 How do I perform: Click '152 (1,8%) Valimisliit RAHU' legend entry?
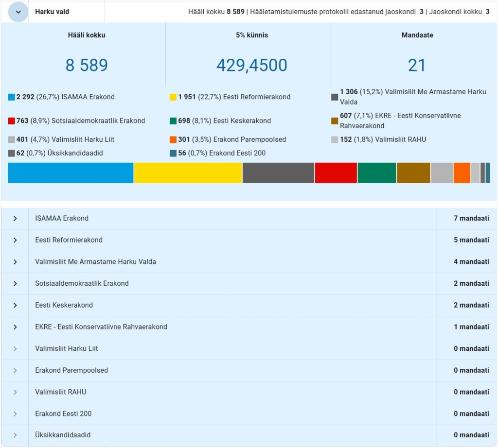[x=383, y=139]
